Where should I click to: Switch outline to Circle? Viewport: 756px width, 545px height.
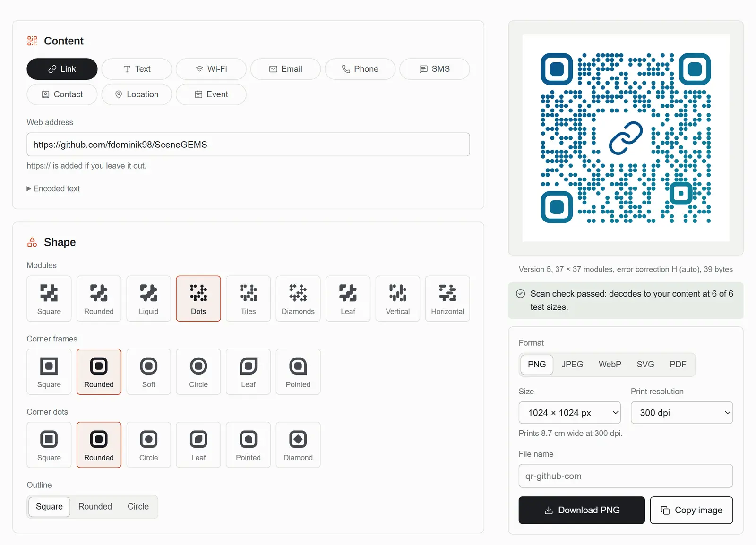[138, 507]
